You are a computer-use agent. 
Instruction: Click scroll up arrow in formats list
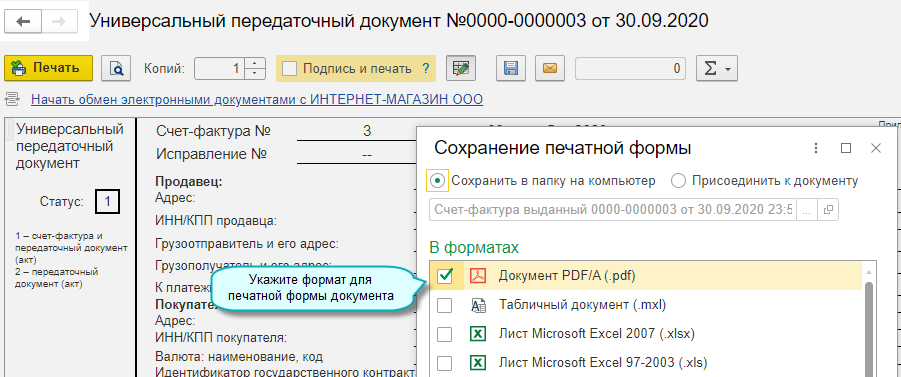coord(869,271)
